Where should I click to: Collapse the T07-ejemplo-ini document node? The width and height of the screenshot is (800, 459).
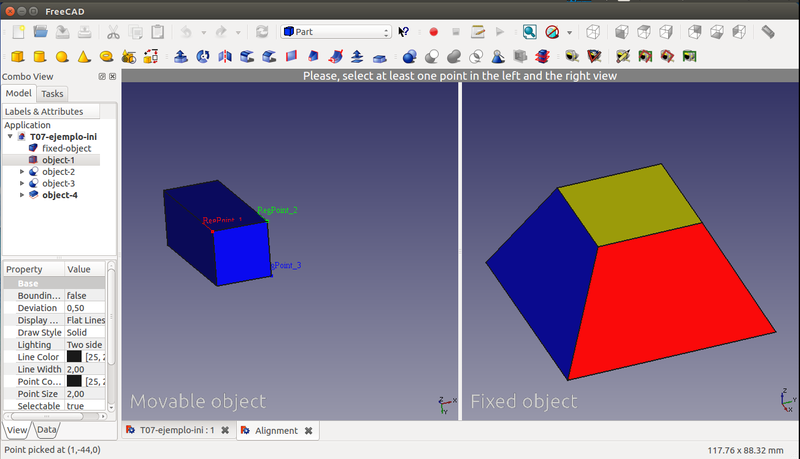pos(11,137)
